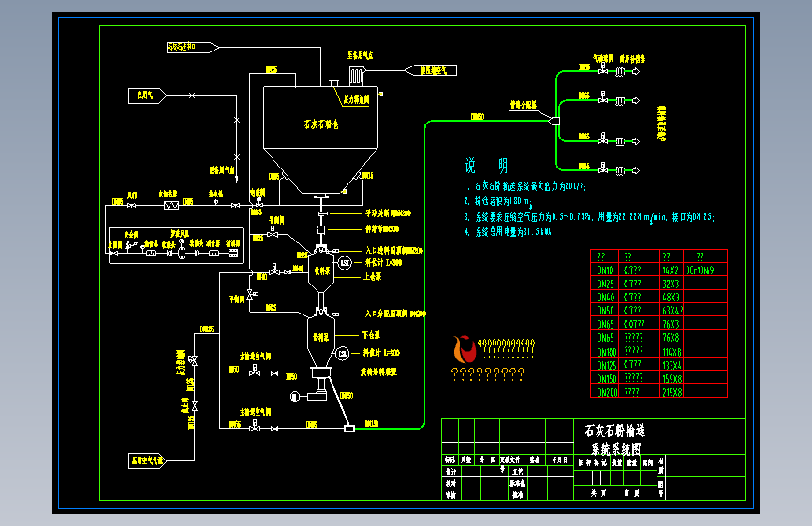
Task: Select the cyan 说明 notes heading
Action: coord(486,166)
